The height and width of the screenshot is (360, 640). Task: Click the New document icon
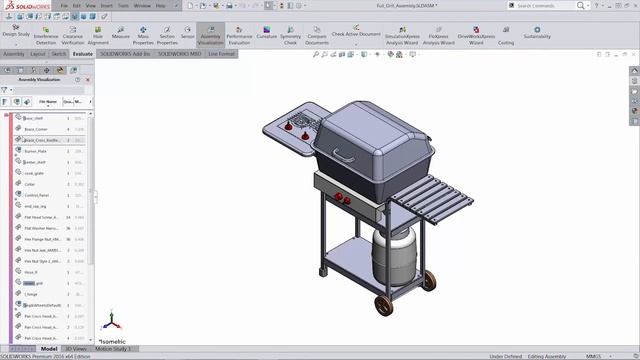190,6
